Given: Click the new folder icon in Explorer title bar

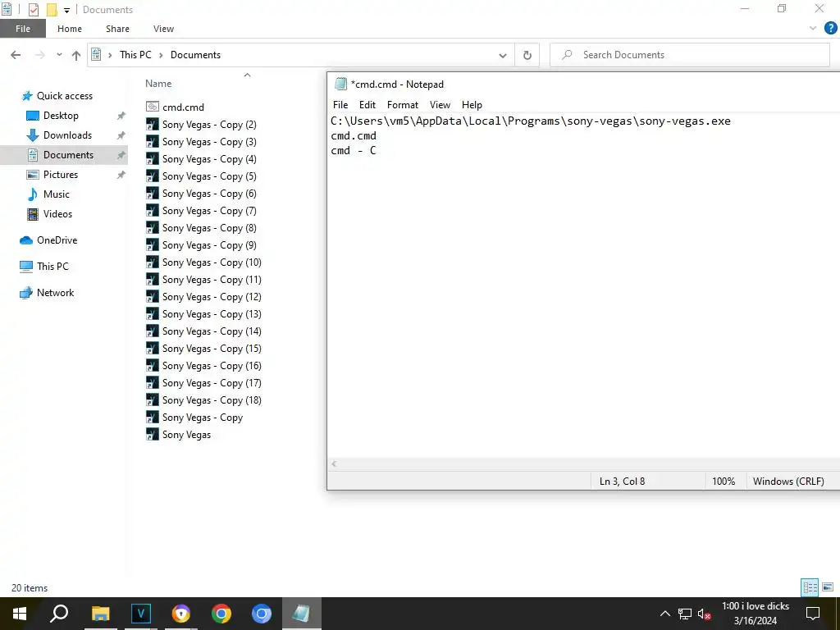Looking at the screenshot, I should click(52, 10).
